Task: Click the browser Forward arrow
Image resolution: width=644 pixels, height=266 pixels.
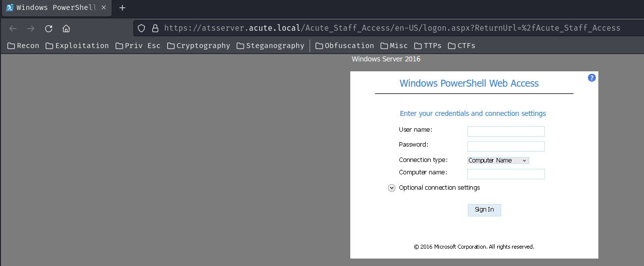Action: pos(31,28)
